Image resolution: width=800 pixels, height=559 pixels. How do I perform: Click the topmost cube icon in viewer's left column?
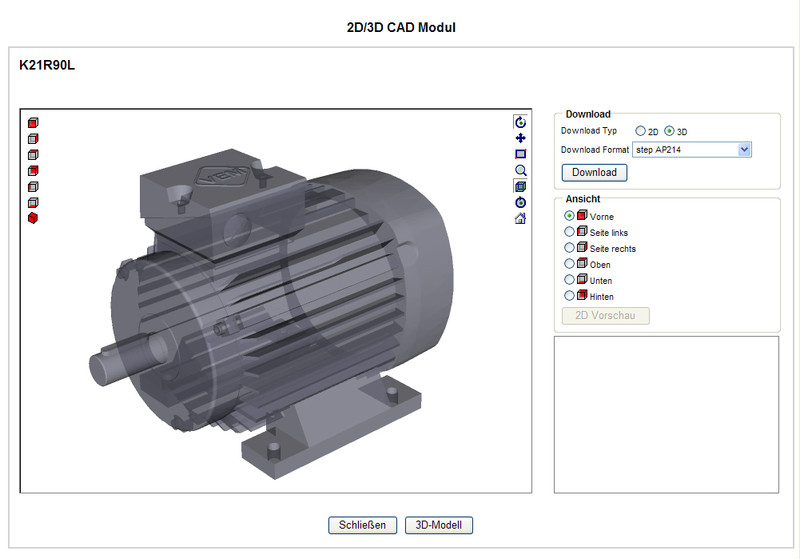pos(33,122)
